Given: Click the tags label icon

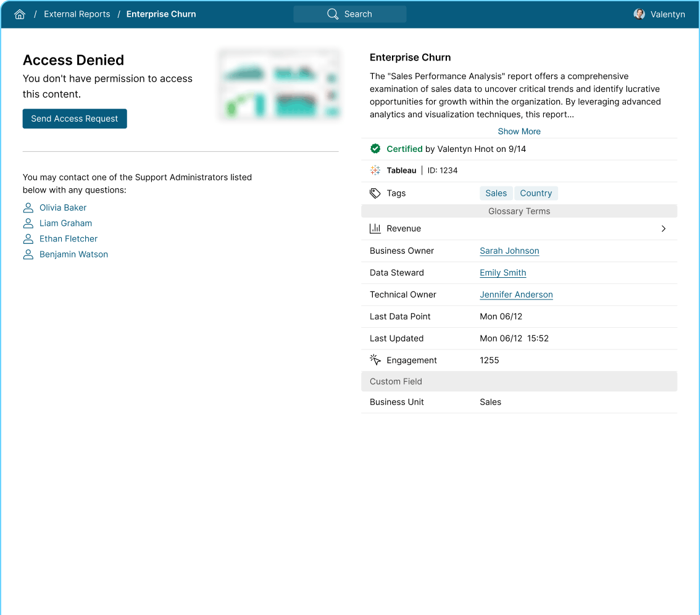Looking at the screenshot, I should 375,193.
